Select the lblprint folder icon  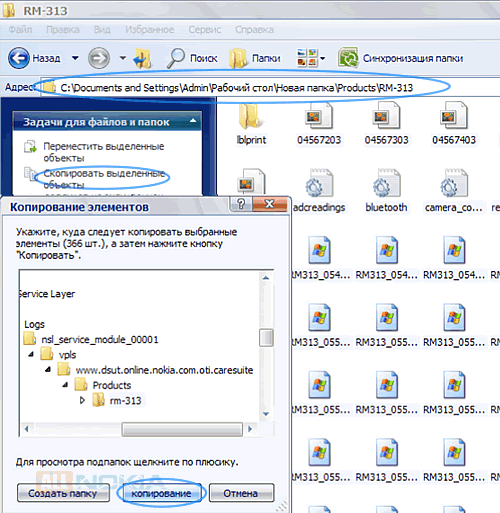click(251, 117)
